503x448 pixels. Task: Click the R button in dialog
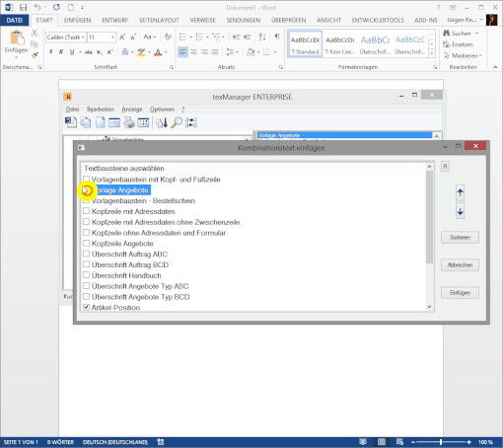click(445, 167)
